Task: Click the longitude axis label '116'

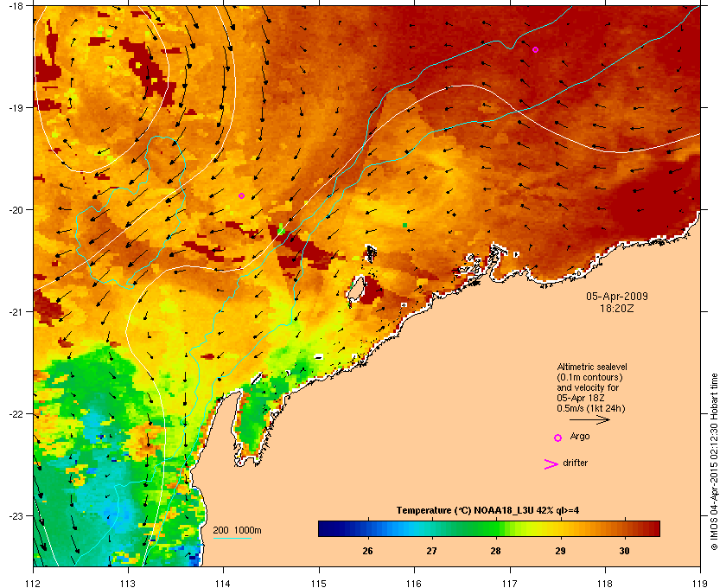Action: pos(414,584)
